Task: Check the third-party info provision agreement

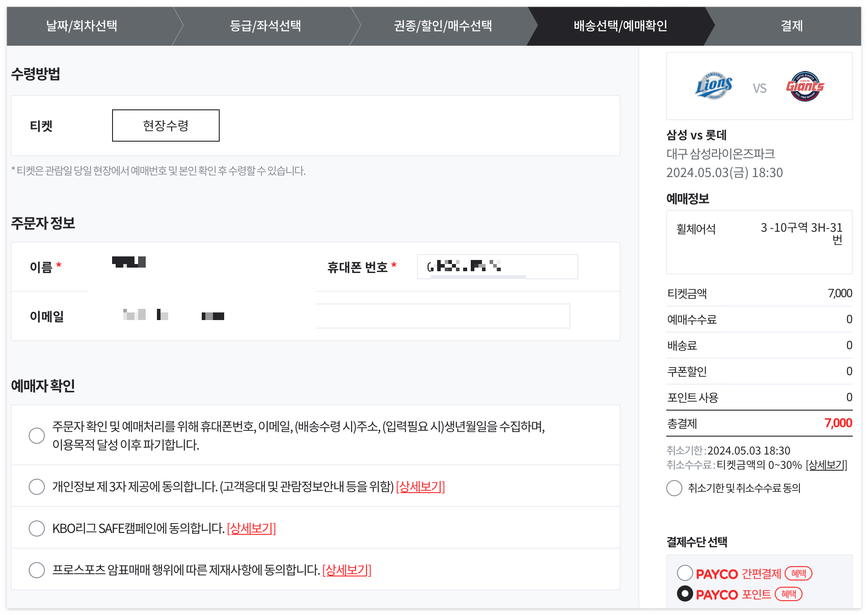Action: 37,486
